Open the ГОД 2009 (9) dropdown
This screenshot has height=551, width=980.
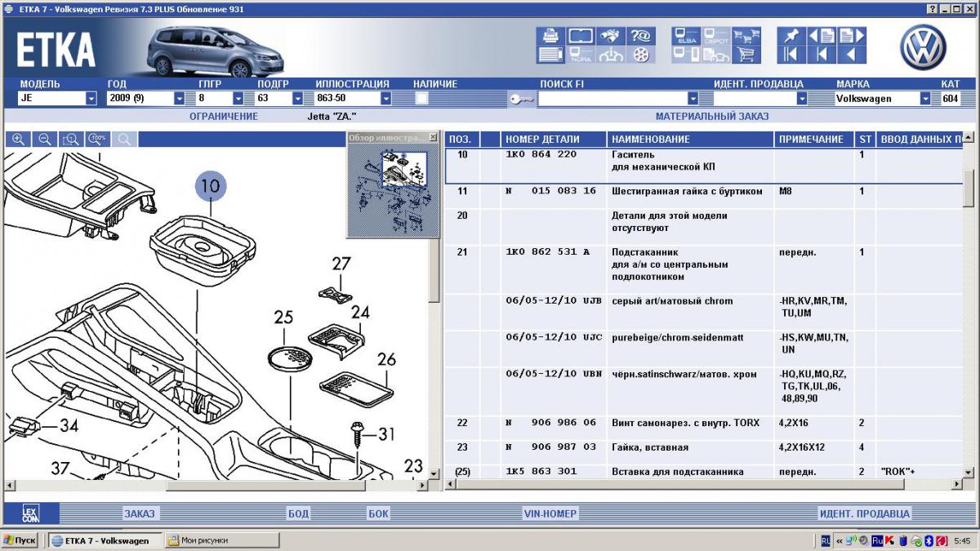pyautogui.click(x=180, y=99)
